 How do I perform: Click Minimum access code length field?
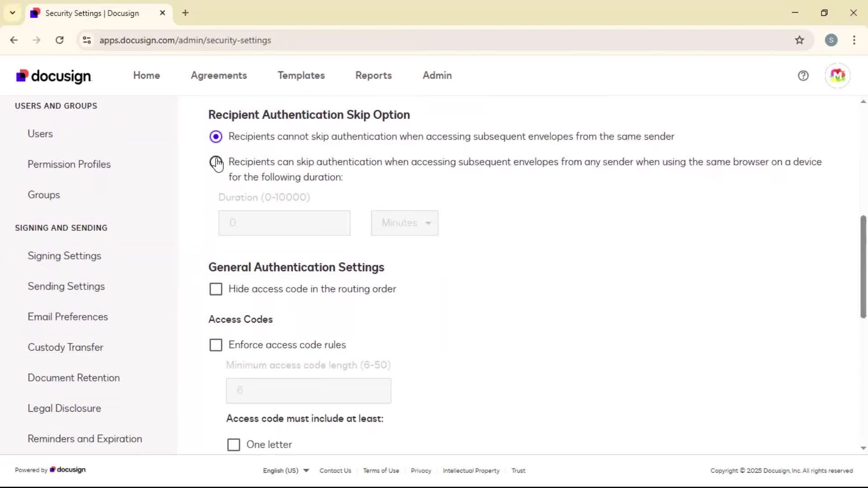click(309, 390)
